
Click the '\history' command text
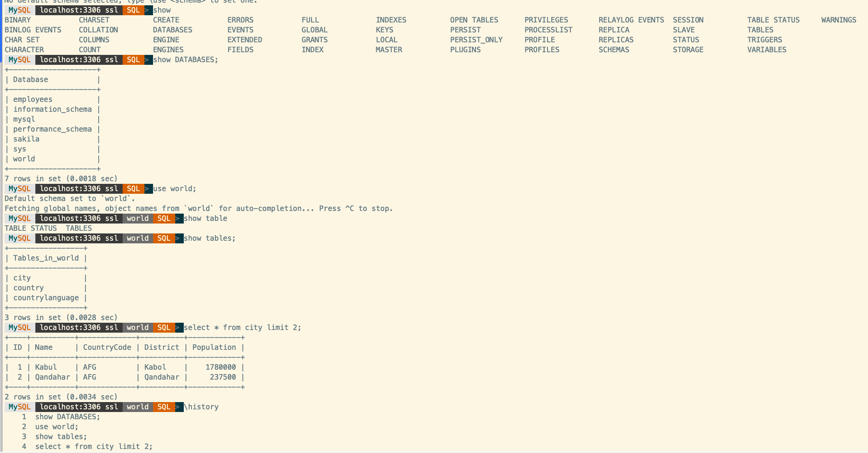[x=201, y=406]
